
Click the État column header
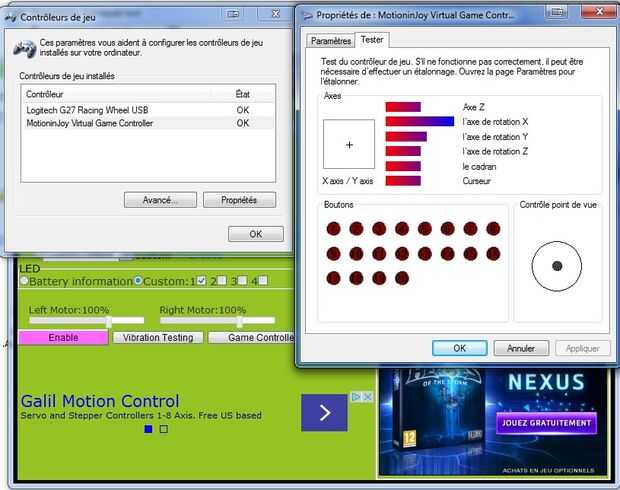pyautogui.click(x=242, y=94)
